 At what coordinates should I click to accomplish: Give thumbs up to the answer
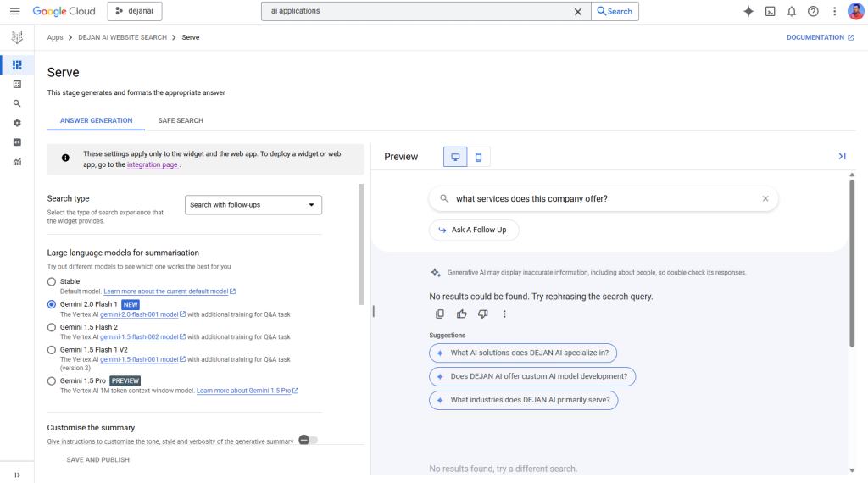461,314
